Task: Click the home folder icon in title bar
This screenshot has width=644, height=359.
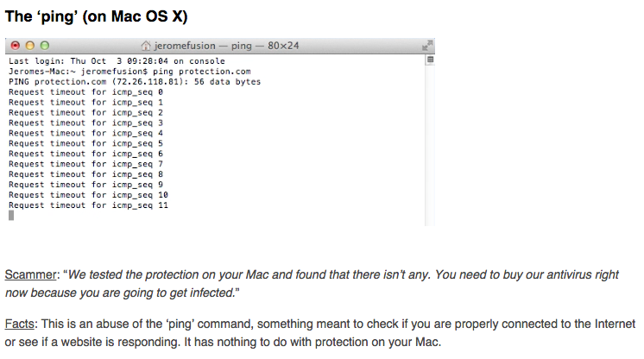Action: tap(146, 45)
